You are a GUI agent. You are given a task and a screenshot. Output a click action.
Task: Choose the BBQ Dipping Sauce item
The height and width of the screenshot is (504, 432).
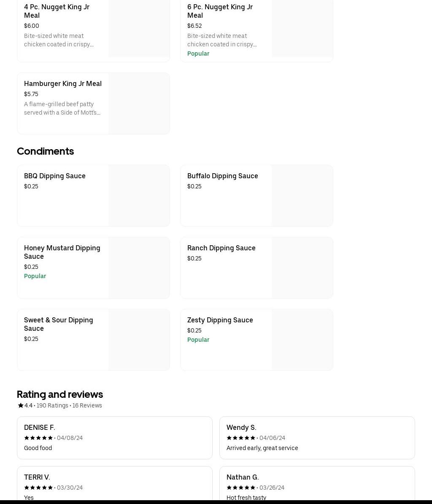click(x=55, y=176)
